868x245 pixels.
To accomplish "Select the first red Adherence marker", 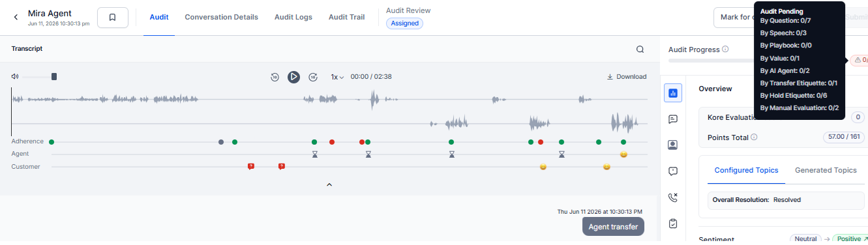I will (332, 142).
